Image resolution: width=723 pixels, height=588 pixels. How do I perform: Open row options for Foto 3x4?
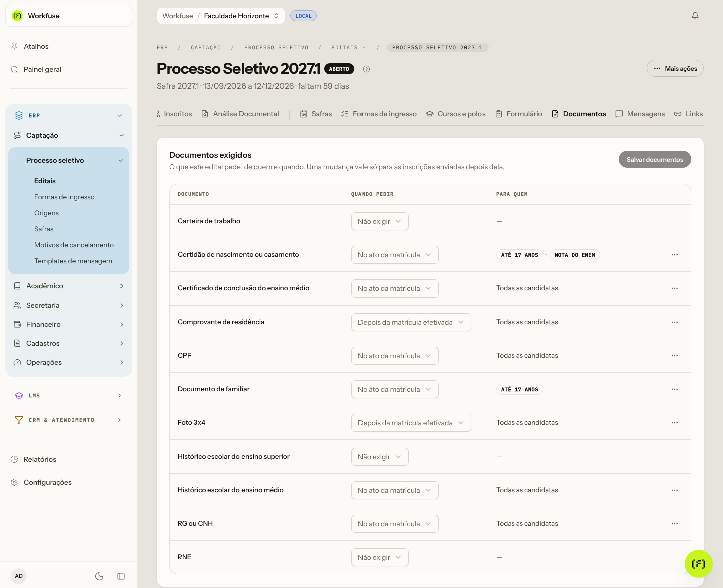coord(675,423)
